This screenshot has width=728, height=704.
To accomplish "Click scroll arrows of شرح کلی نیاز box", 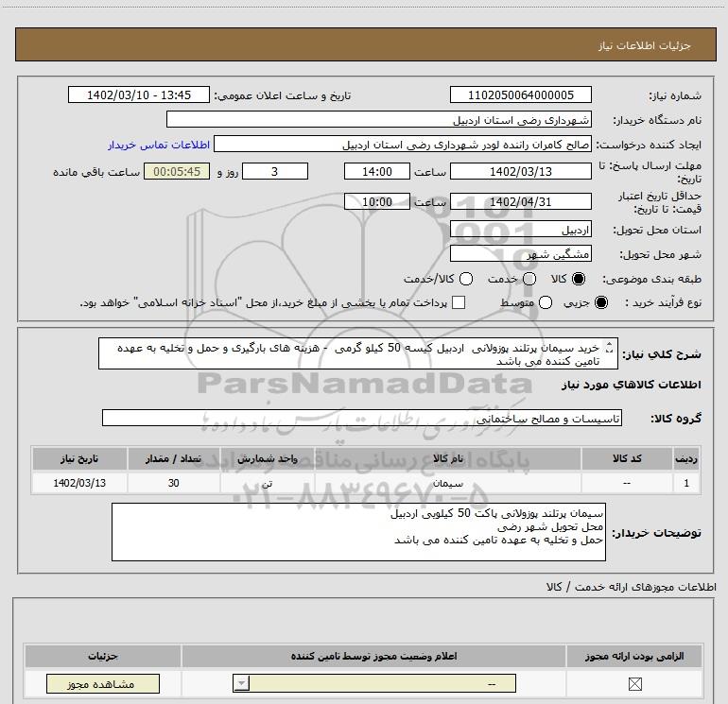I will tap(610, 348).
